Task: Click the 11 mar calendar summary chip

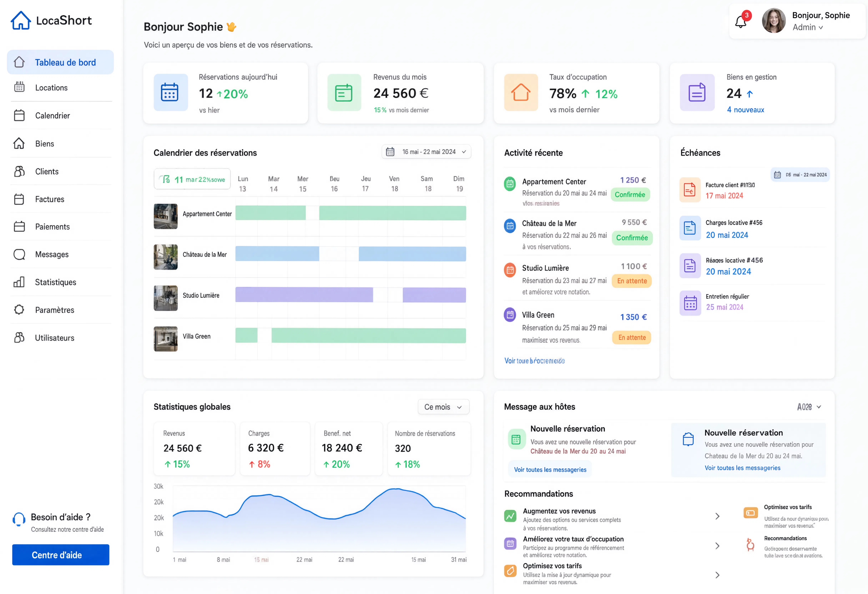Action: 192,179
